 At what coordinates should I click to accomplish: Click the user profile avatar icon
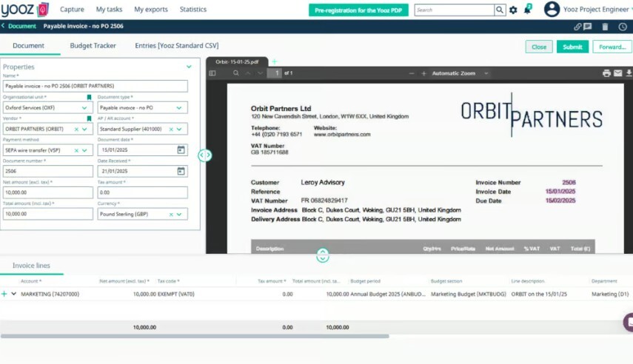coord(552,10)
